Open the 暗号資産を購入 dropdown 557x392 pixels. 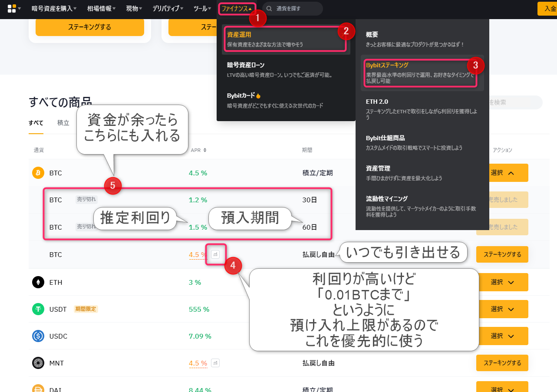[x=54, y=9]
